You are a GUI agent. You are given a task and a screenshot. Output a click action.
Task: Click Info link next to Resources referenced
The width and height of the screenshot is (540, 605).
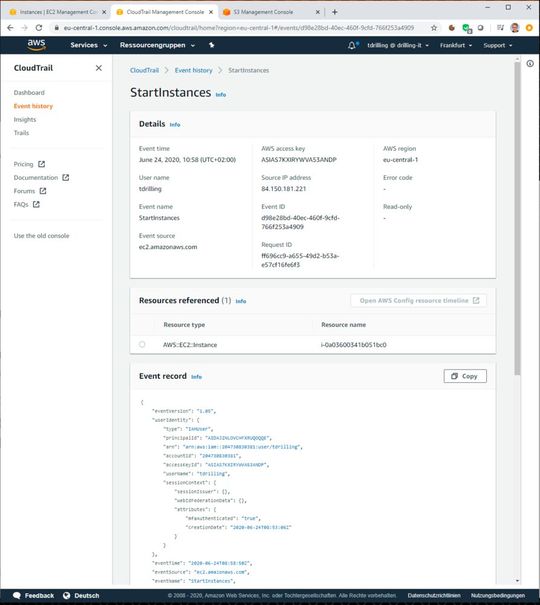tap(241, 301)
